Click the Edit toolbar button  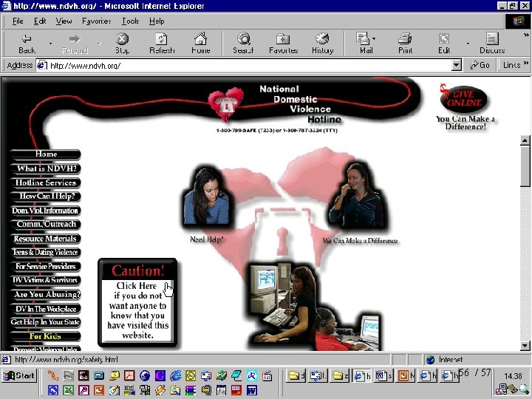point(444,44)
